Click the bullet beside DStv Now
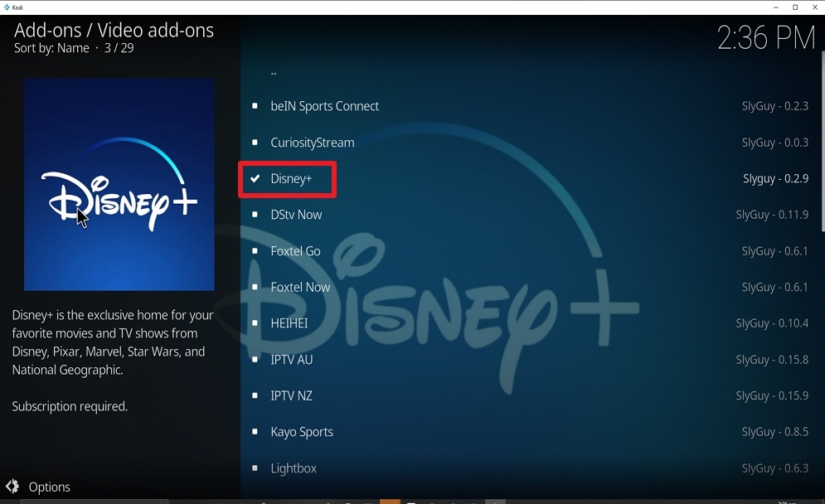Viewport: 825px width, 504px height. coord(255,214)
